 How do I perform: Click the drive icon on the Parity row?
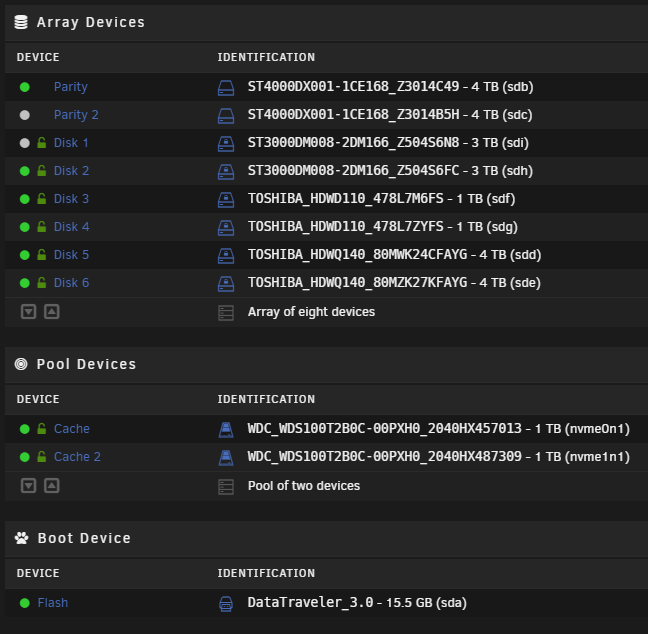(226, 88)
